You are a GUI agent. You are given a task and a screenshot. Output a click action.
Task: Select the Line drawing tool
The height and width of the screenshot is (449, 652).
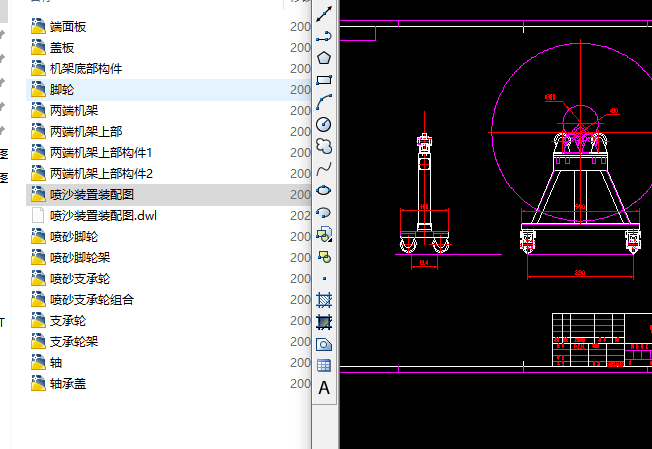pyautogui.click(x=324, y=14)
